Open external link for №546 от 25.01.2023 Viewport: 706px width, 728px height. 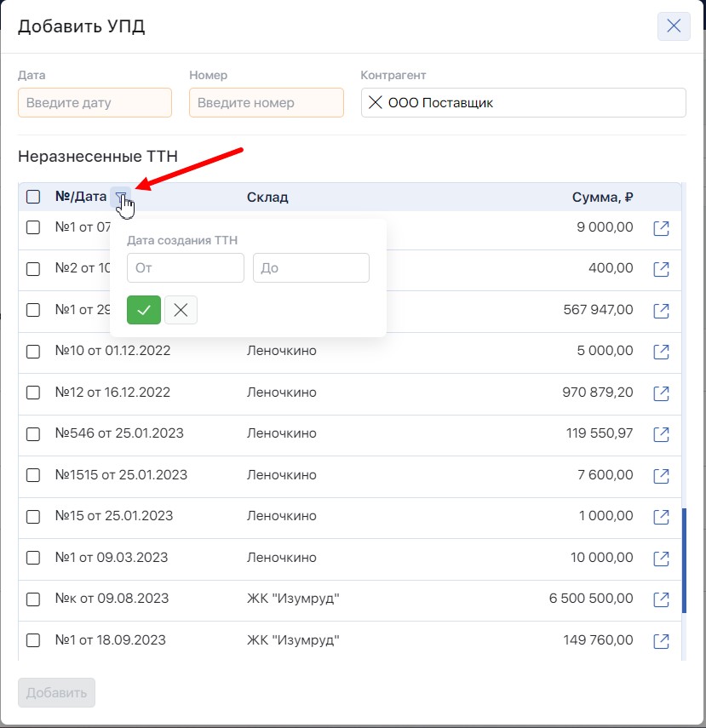point(661,434)
